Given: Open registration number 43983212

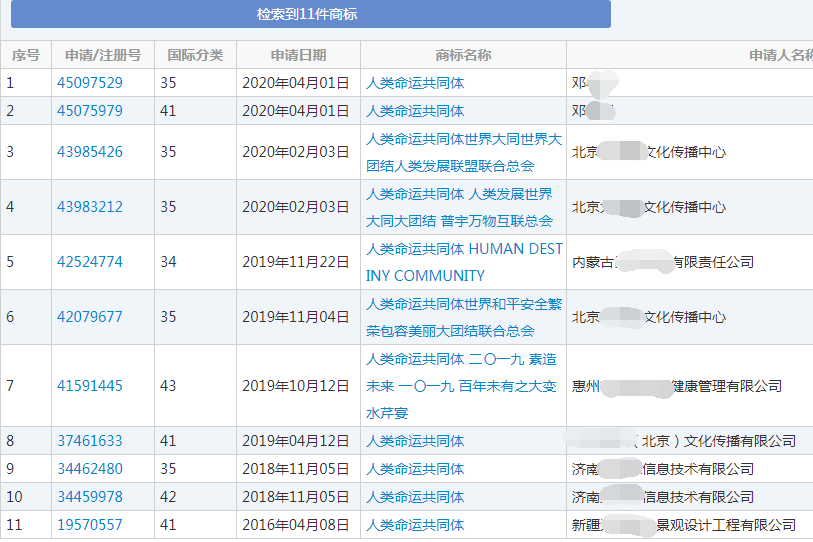Looking at the screenshot, I should pos(90,207).
